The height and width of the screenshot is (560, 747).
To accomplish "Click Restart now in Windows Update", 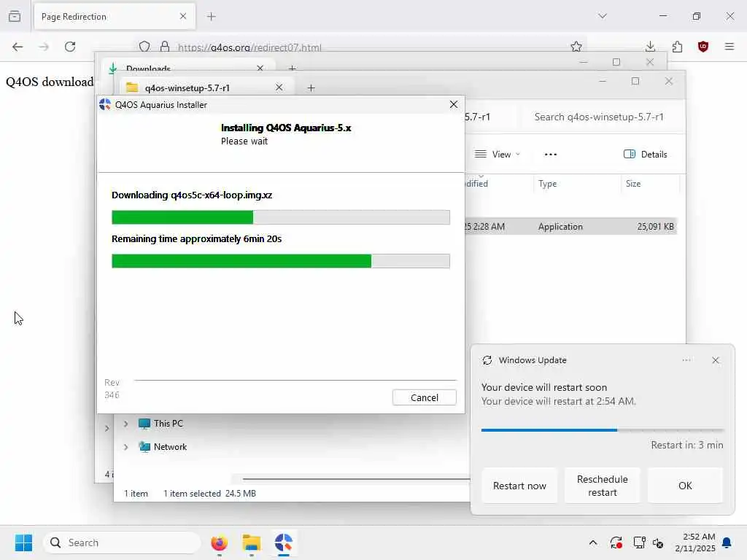I will (519, 486).
